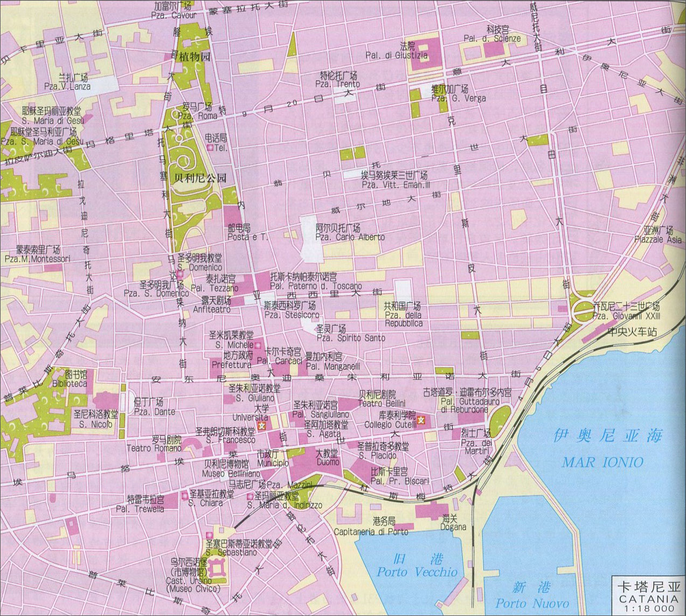Select the church marker next to S. Michele

click(x=258, y=345)
